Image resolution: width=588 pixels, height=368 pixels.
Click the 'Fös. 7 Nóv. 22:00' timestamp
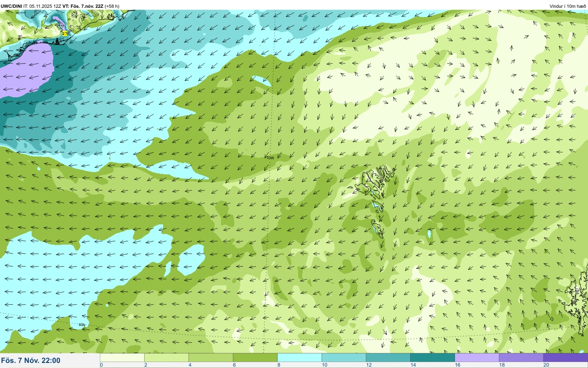point(31,360)
